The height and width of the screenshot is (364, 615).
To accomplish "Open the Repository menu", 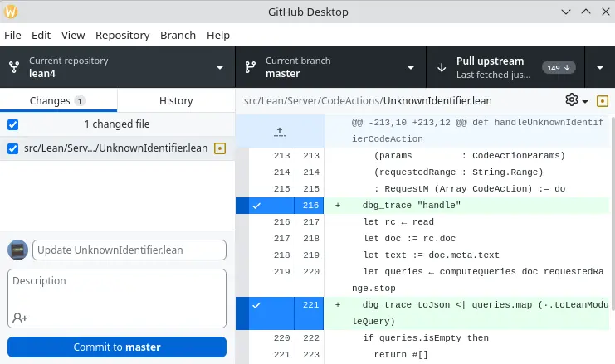I will pyautogui.click(x=122, y=36).
